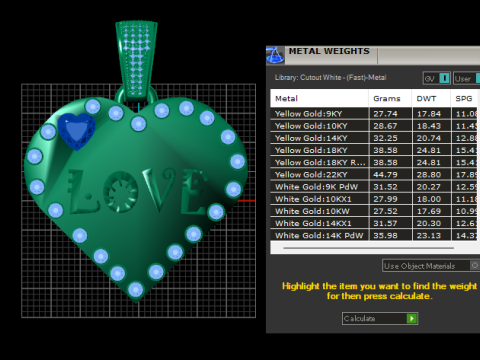Click the 17.84 DWT value
Image resolution: width=480 pixels, height=360 pixels.
point(429,114)
